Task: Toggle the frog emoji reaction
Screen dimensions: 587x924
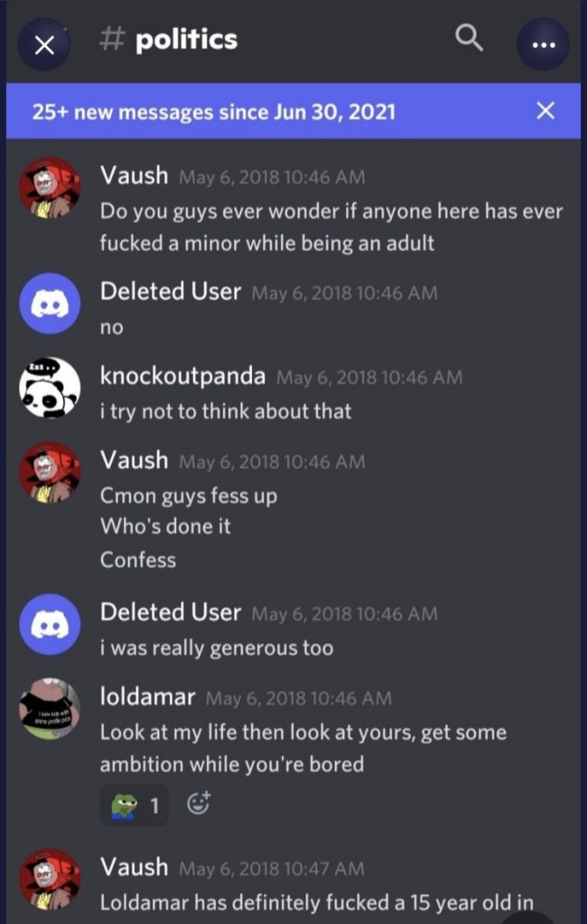Action: coord(135,805)
